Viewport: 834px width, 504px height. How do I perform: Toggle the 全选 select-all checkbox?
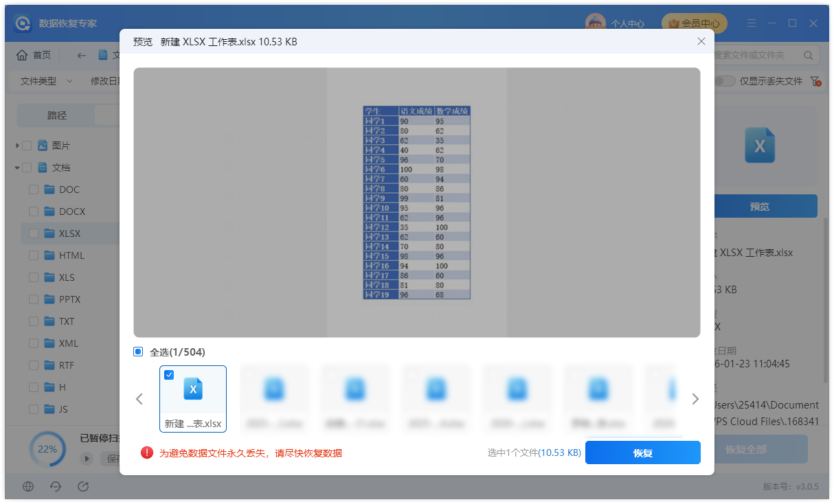tap(138, 352)
